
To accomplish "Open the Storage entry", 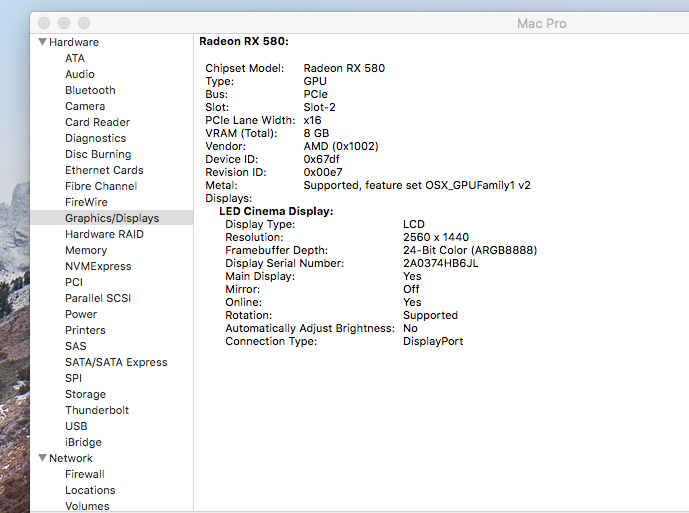I will [86, 394].
